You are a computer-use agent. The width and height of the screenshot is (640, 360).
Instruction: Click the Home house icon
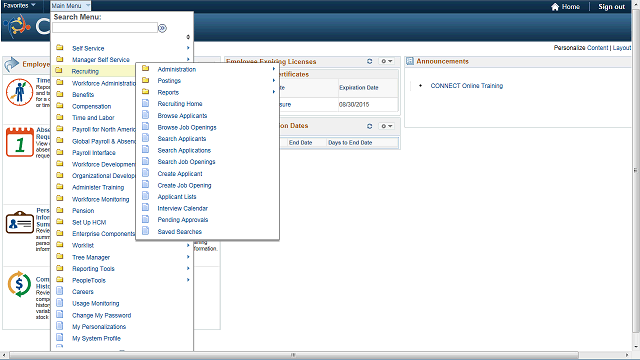click(x=555, y=7)
